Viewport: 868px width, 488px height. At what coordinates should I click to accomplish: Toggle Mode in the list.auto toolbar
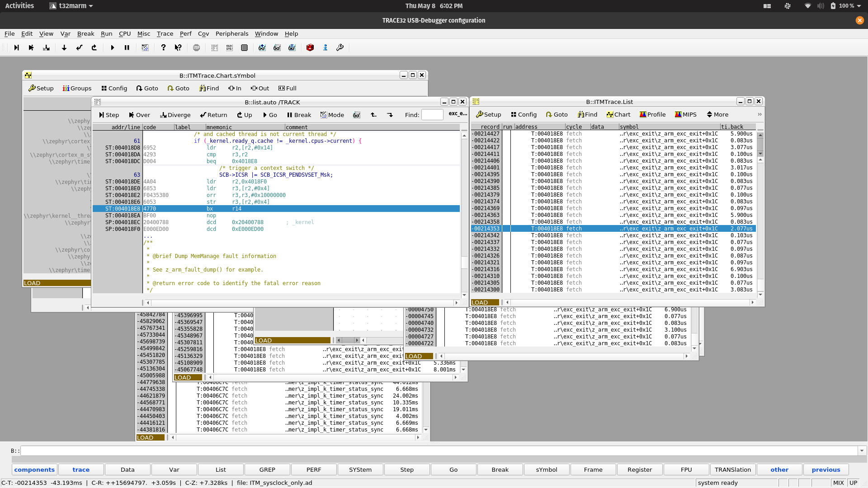tap(332, 115)
